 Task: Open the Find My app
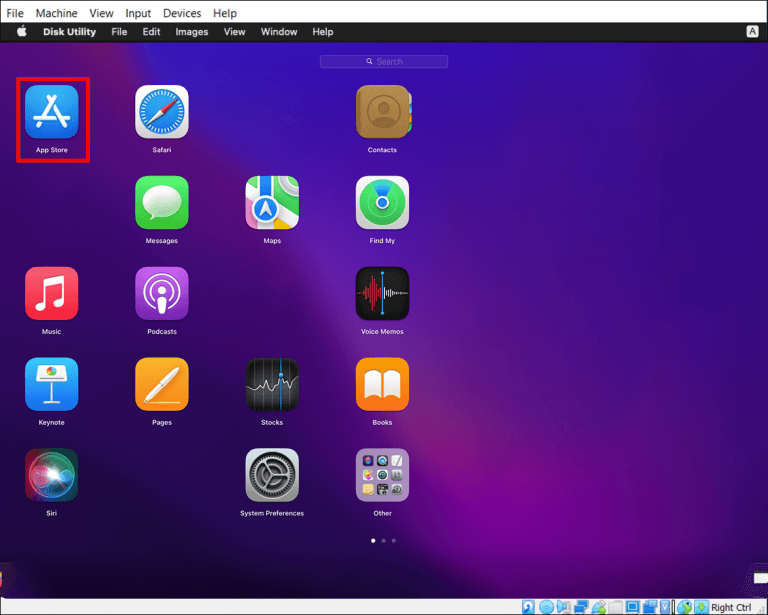pyautogui.click(x=382, y=203)
